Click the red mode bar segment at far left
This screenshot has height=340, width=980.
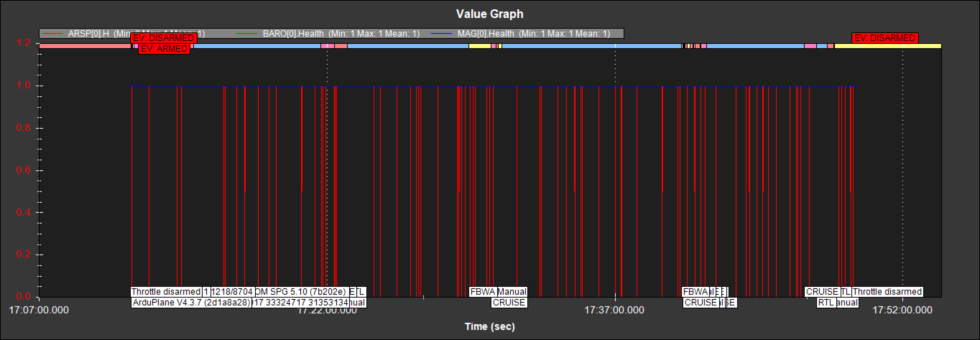[x=84, y=46]
